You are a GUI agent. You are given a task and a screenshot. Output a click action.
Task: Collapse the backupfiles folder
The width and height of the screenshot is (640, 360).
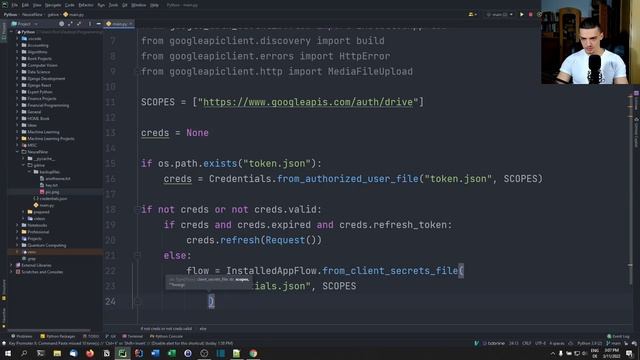coord(29,172)
